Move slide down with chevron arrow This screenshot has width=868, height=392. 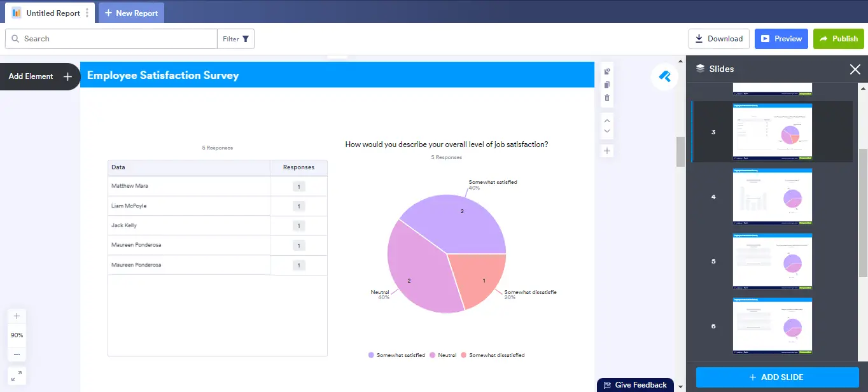[607, 131]
